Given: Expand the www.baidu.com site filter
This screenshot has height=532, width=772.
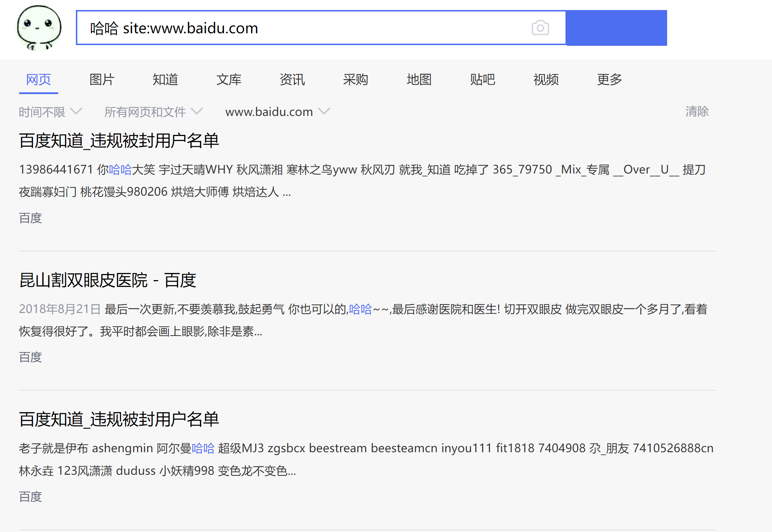Looking at the screenshot, I should point(277,112).
